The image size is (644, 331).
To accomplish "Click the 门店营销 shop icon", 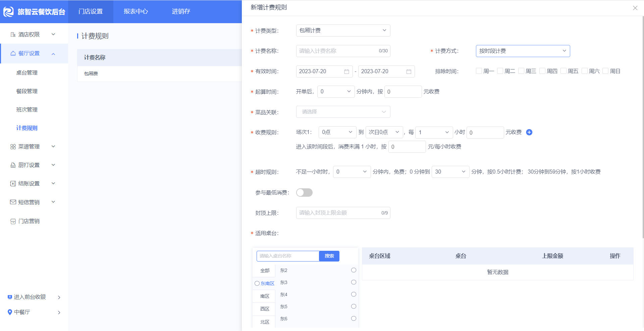I will click(x=13, y=221).
